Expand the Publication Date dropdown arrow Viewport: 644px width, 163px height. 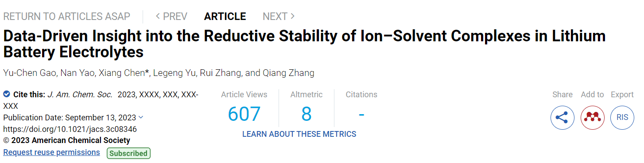pyautogui.click(x=141, y=117)
